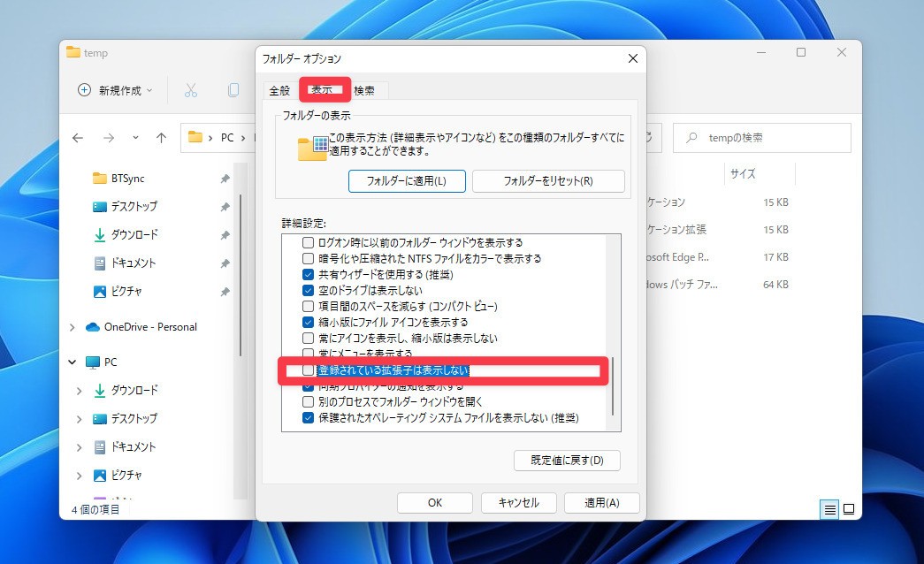Click the PC monitor icon in navigation tree
The width and height of the screenshot is (924, 564).
pos(93,362)
